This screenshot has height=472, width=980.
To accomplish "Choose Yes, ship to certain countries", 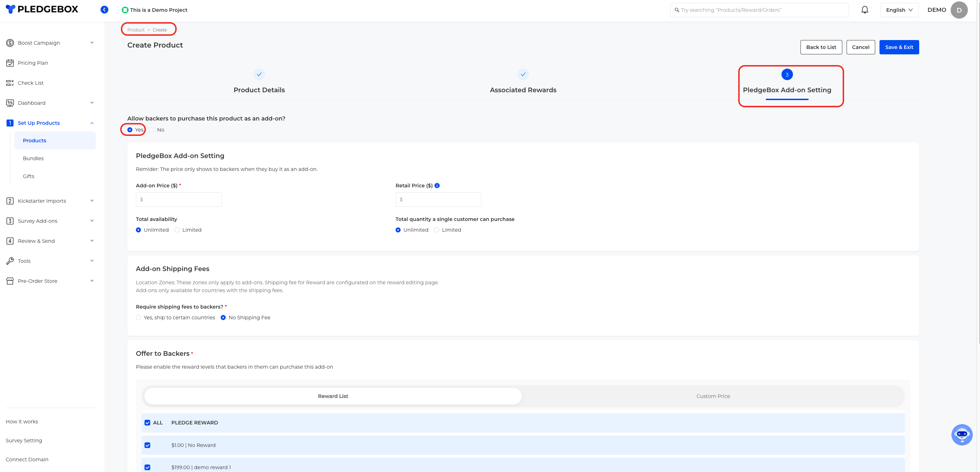I will pos(138,318).
